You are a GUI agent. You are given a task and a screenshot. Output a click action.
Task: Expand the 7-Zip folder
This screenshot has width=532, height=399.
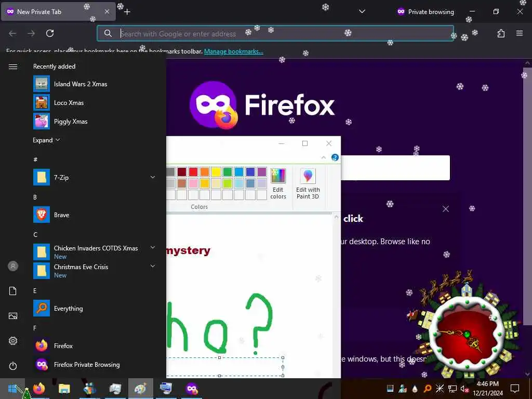click(x=153, y=177)
